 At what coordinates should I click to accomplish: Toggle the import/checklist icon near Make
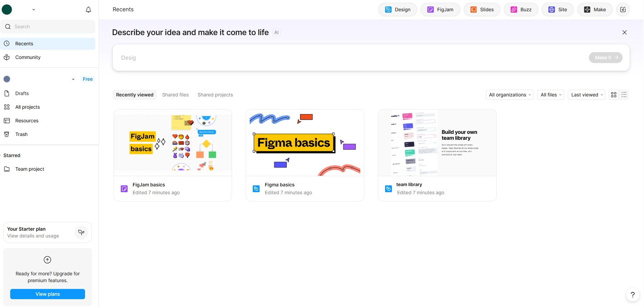[623, 10]
